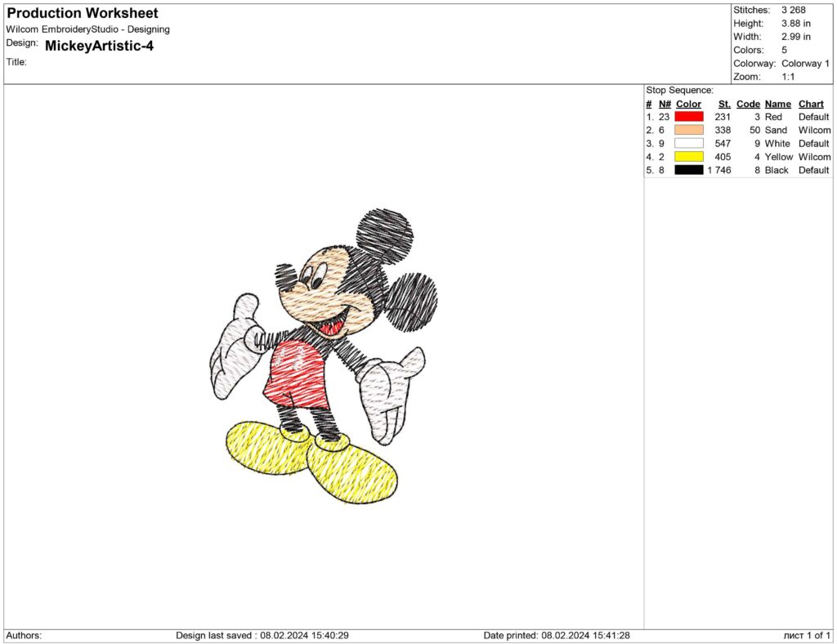Screen dimensions: 837x644
Task: Click the stitch count 338 for Sand
Action: pyautogui.click(x=723, y=130)
